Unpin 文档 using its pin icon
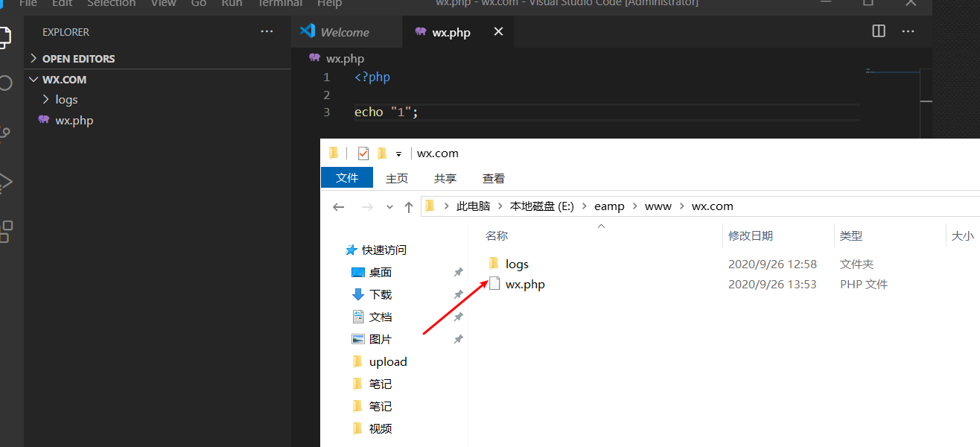Viewport: 980px width, 447px height. pos(459,317)
